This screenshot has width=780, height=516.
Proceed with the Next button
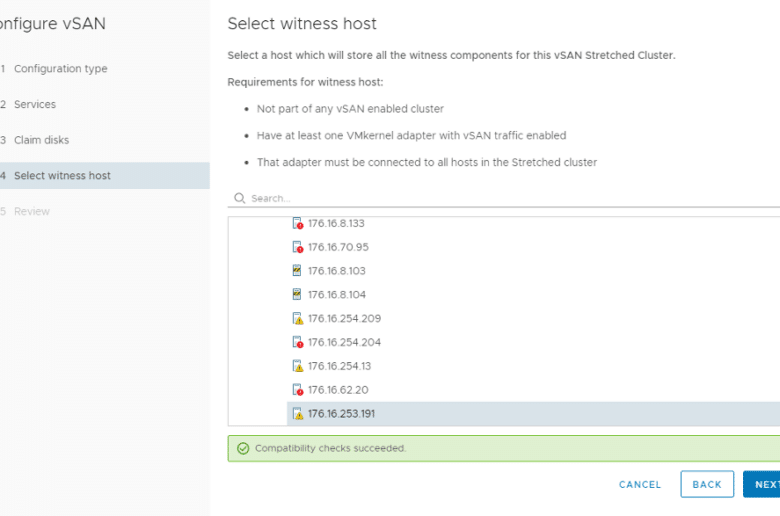point(762,484)
